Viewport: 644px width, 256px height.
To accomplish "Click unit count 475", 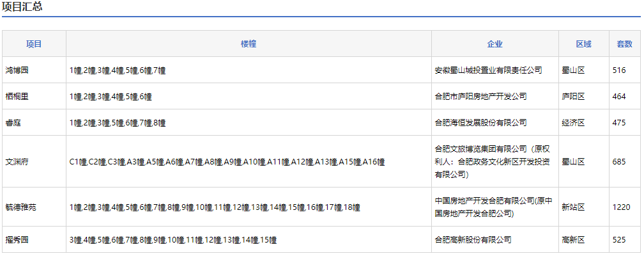I will tap(619, 123).
